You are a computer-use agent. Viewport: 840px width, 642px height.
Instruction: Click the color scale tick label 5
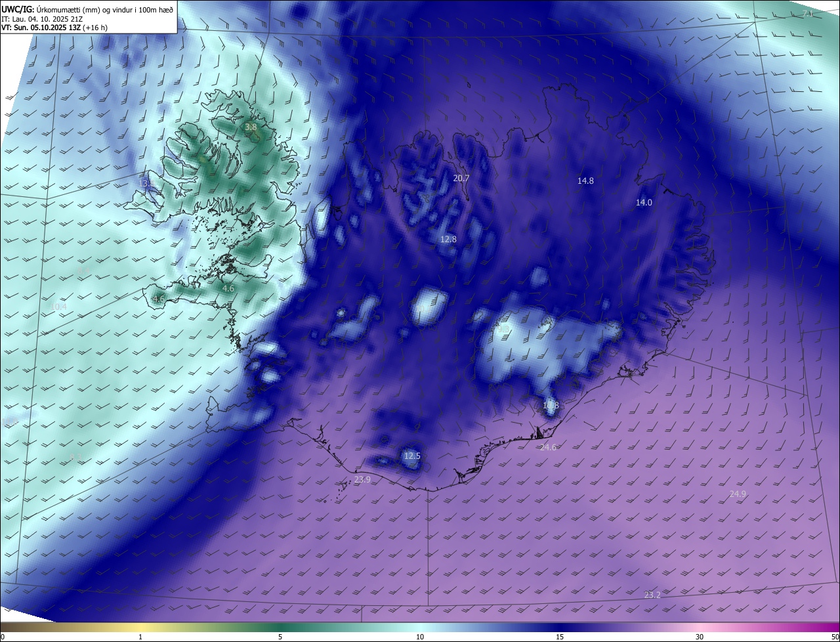tap(280, 637)
